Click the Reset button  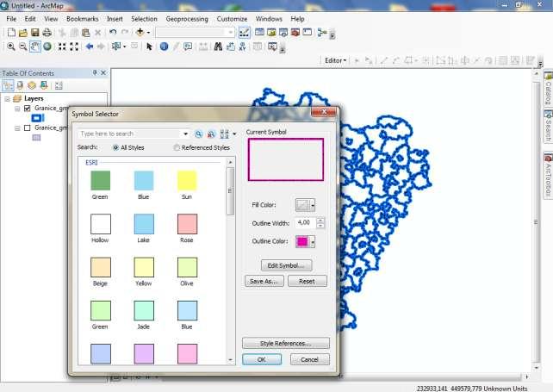308,281
